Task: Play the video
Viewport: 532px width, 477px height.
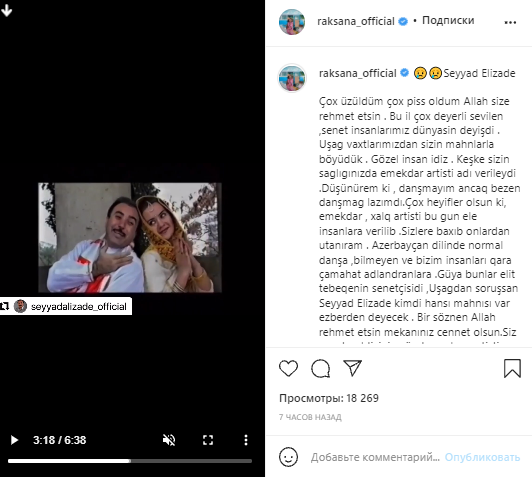Action: (x=14, y=440)
